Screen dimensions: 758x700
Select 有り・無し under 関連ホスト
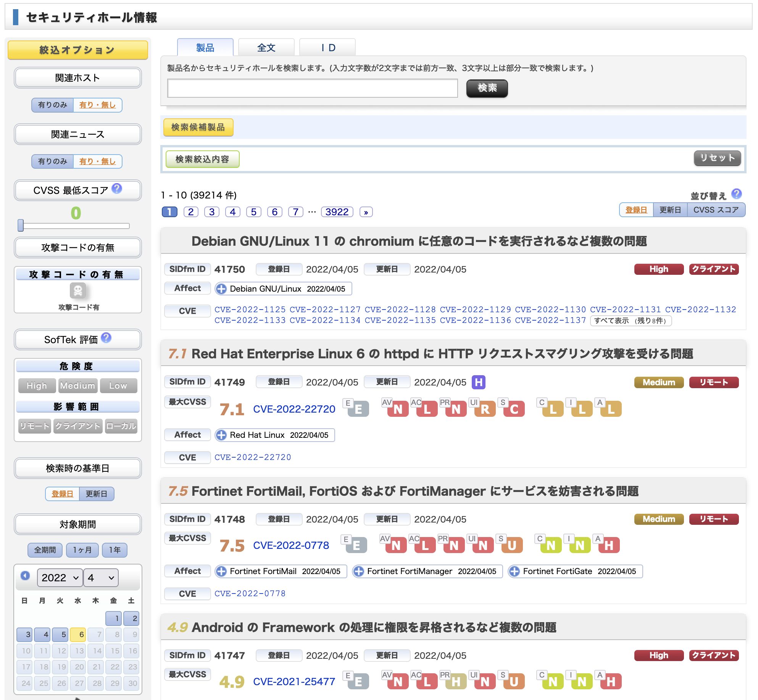pyautogui.click(x=97, y=105)
